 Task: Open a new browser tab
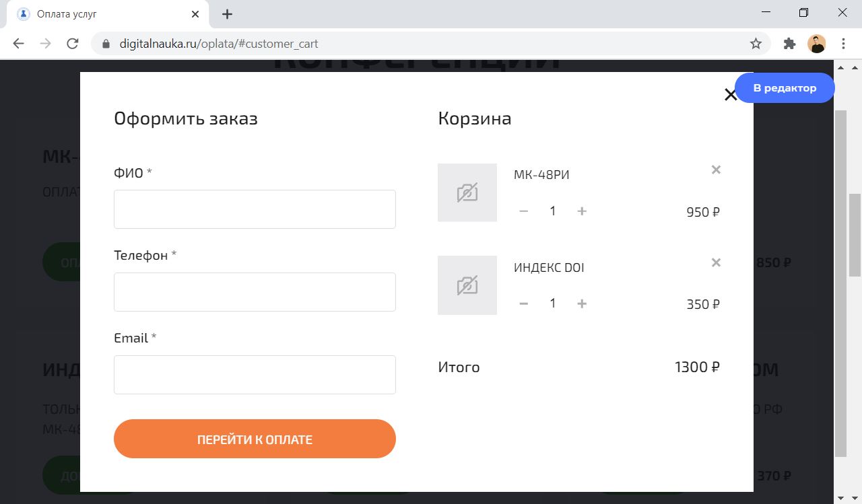tap(228, 14)
